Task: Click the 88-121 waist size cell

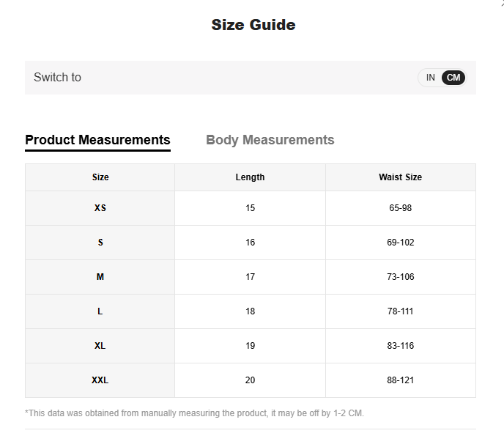Action: pos(400,380)
